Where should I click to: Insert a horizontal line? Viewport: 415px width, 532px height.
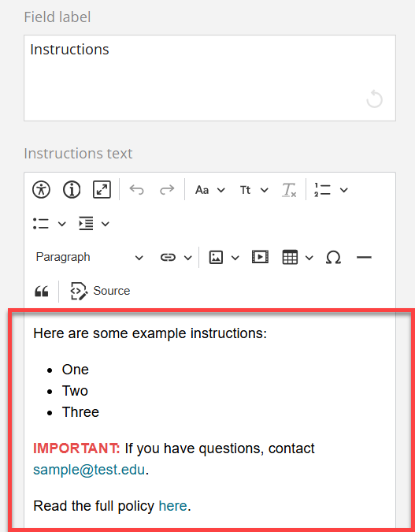click(364, 258)
